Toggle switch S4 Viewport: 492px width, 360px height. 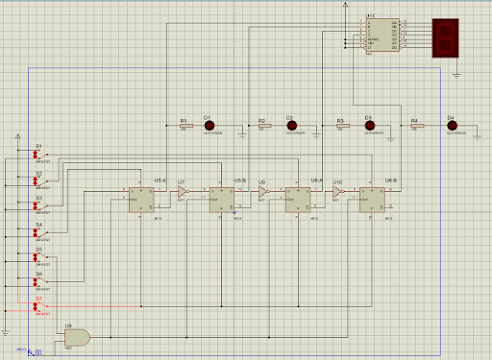pyautogui.click(x=40, y=232)
